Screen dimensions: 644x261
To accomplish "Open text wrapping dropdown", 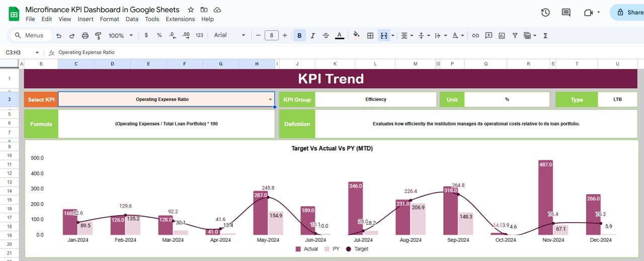I will coord(440,35).
